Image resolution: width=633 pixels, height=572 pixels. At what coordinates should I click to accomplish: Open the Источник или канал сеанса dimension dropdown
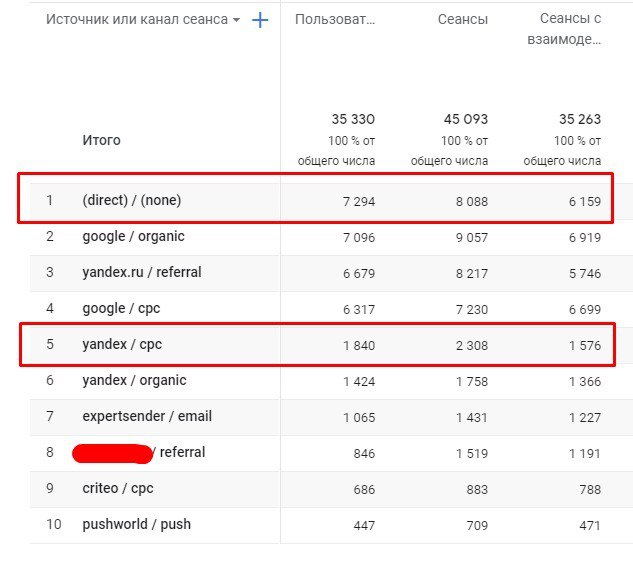click(x=143, y=19)
